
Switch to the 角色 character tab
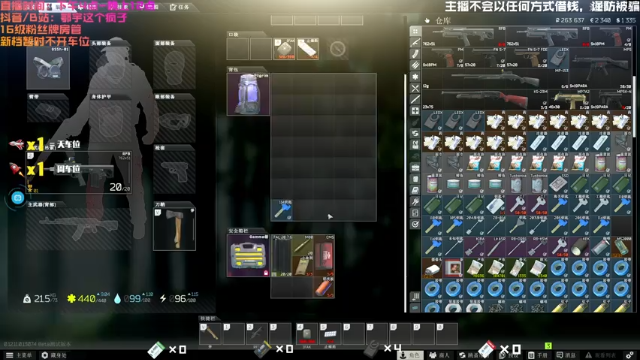tap(410, 355)
